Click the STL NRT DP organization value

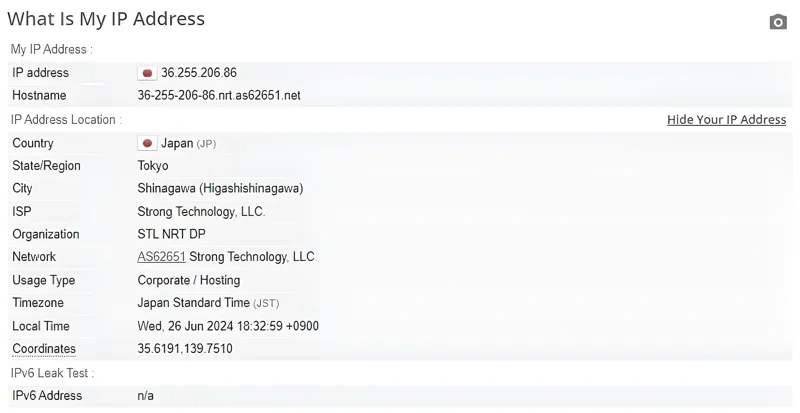[171, 234]
